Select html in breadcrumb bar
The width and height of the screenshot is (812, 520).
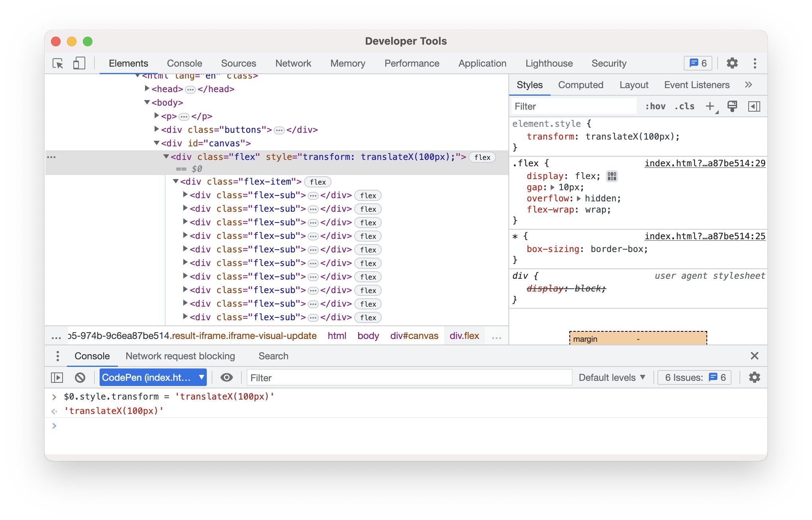[x=337, y=336]
